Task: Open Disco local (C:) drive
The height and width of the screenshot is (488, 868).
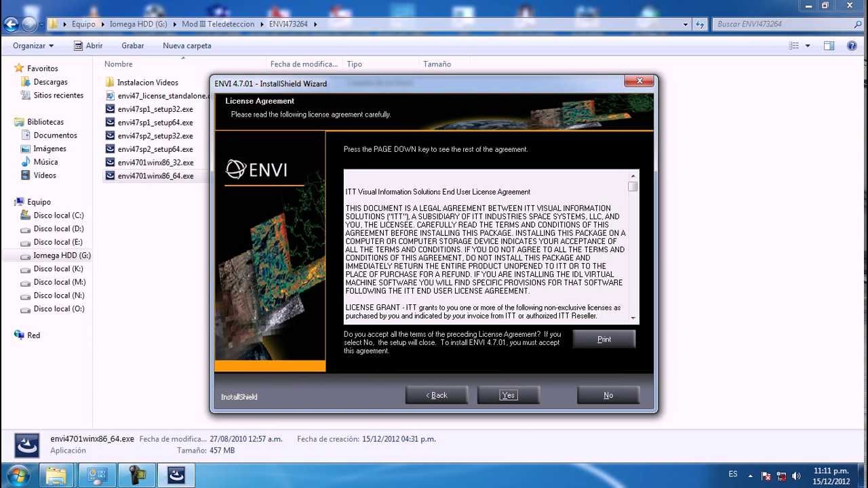Action: coord(58,216)
